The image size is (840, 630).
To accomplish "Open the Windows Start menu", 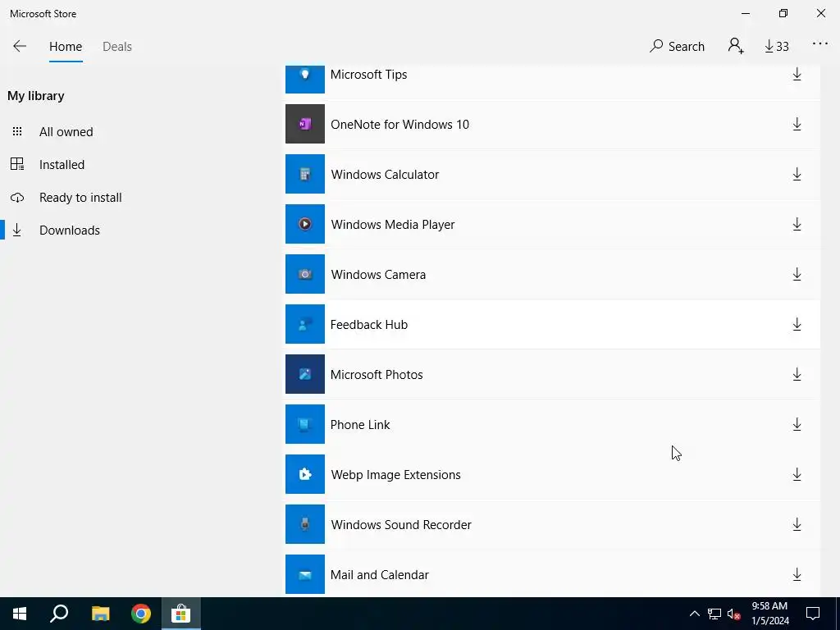I will pyautogui.click(x=20, y=614).
